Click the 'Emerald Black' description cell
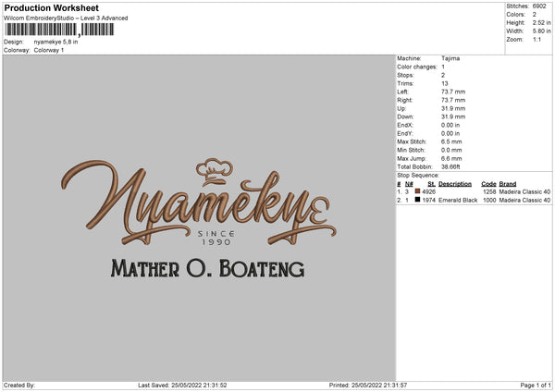Image resolution: width=555 pixels, height=392 pixels. pos(458,201)
